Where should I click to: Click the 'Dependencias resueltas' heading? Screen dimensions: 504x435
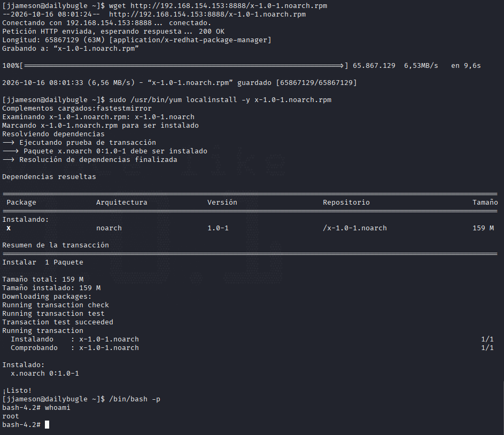pos(49,177)
